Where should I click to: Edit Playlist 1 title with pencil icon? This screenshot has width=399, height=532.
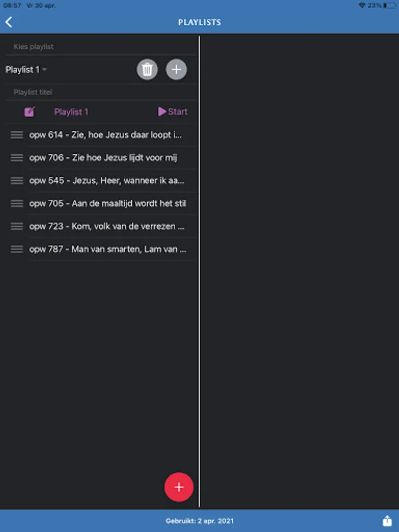[x=30, y=111]
